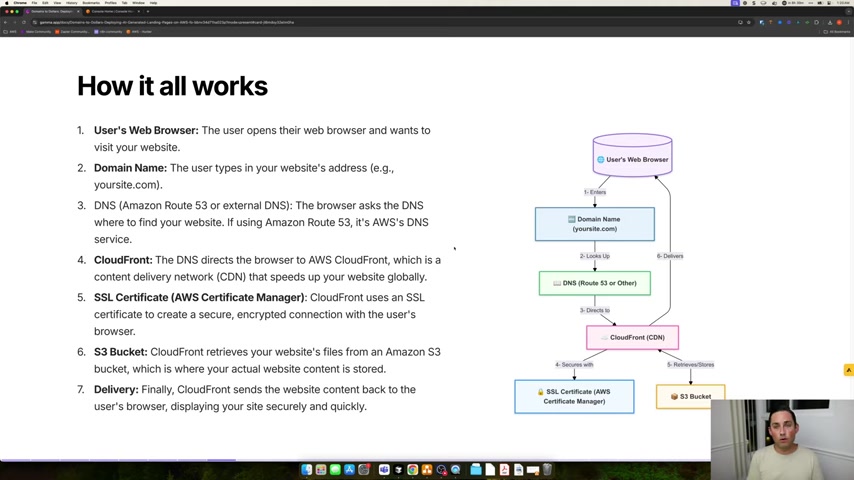Click the bold "S3 Bucket:" list item text
This screenshot has height=480, width=854.
[x=120, y=352]
